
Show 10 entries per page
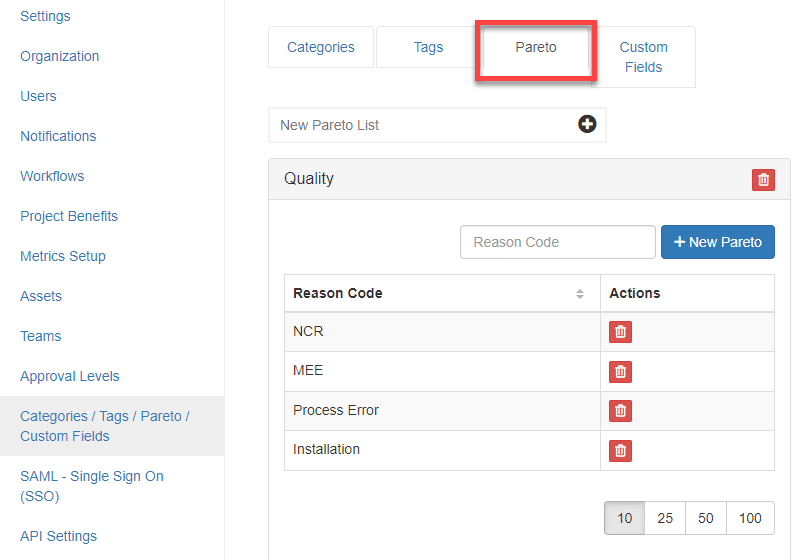click(x=625, y=518)
